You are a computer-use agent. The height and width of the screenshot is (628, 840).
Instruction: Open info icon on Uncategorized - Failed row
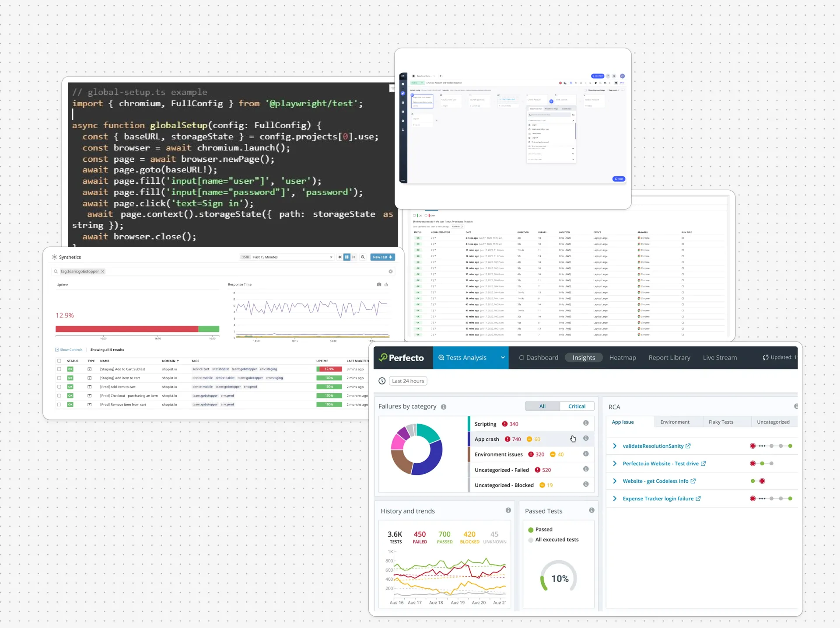click(x=586, y=469)
